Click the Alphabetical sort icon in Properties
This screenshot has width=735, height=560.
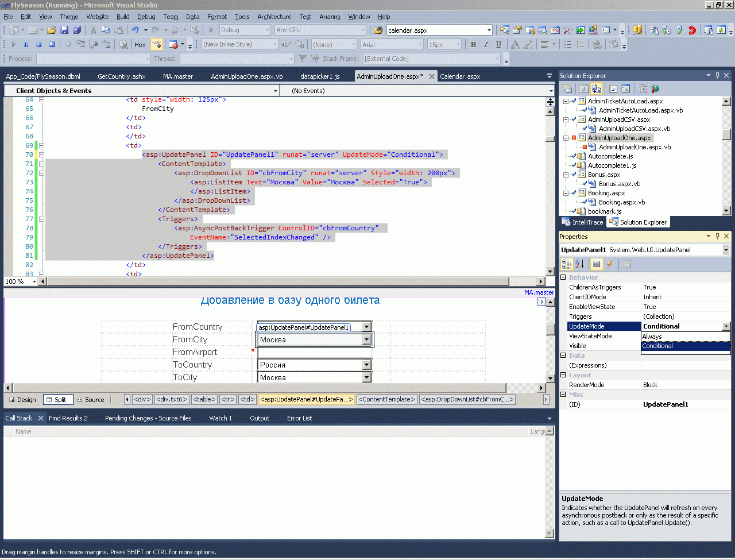(579, 264)
